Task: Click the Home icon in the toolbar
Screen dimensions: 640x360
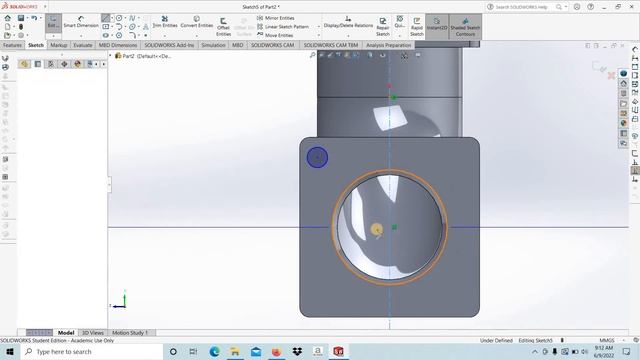Action: pos(7,18)
